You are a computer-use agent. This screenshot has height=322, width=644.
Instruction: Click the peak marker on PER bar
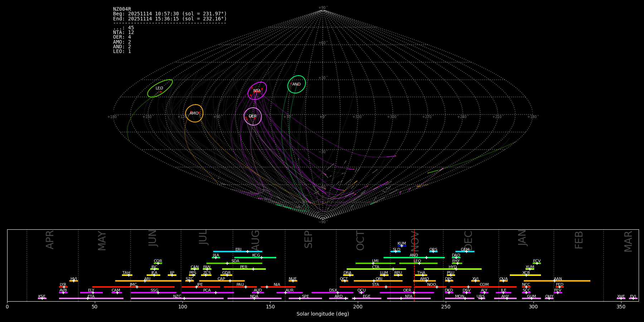click(x=253, y=269)
